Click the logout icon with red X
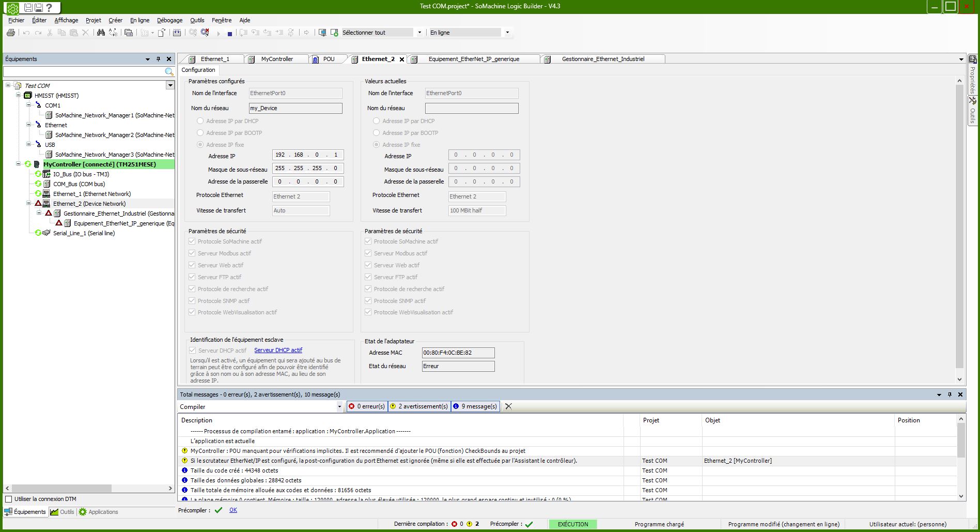980x532 pixels. (x=205, y=33)
